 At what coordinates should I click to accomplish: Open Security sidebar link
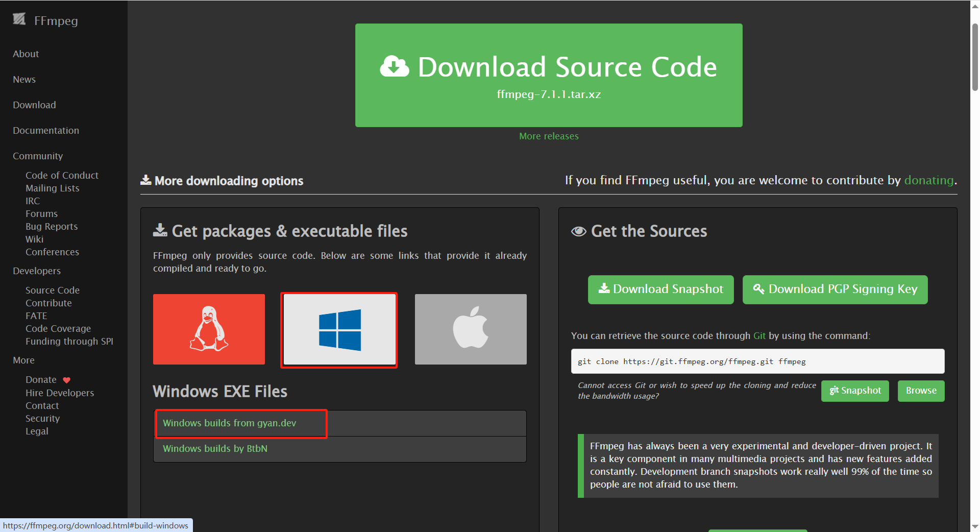point(42,419)
